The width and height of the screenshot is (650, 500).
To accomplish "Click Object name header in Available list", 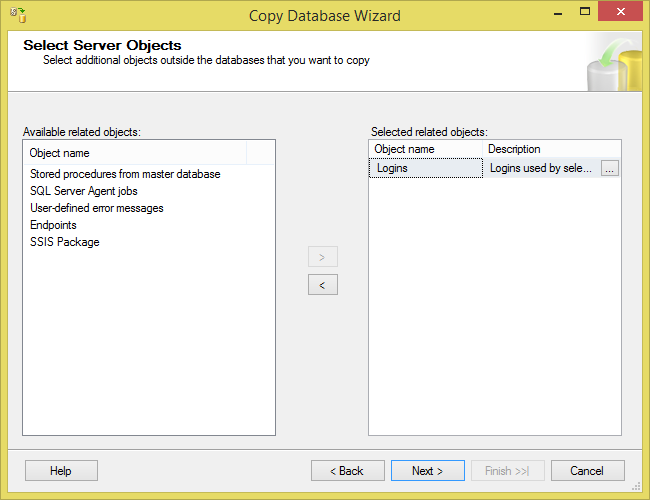I will 60,153.
